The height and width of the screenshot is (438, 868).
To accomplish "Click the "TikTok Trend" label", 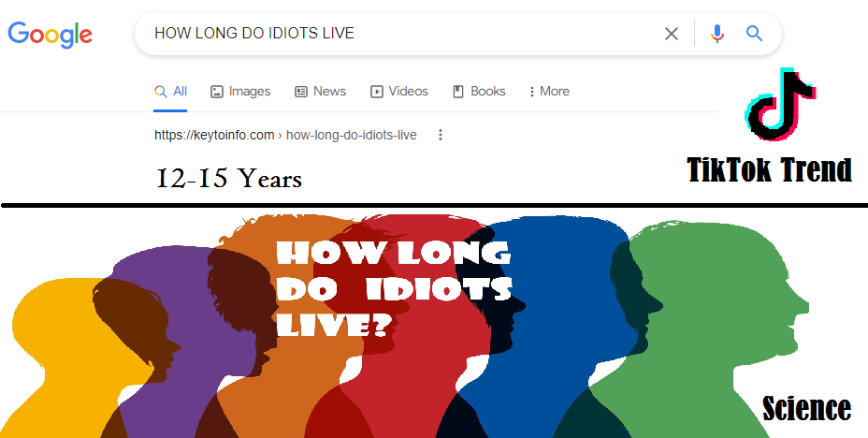I will point(769,170).
